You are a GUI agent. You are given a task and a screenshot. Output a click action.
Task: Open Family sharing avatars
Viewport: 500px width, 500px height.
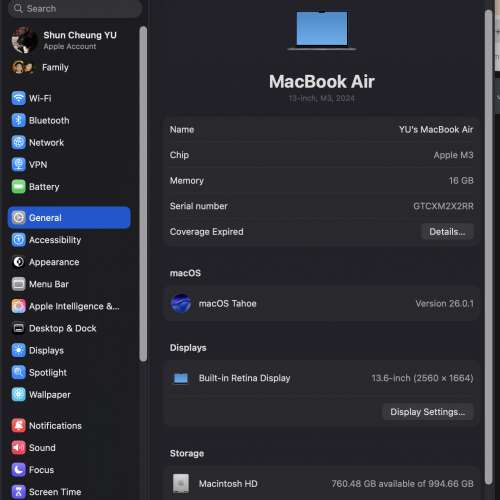click(22, 67)
